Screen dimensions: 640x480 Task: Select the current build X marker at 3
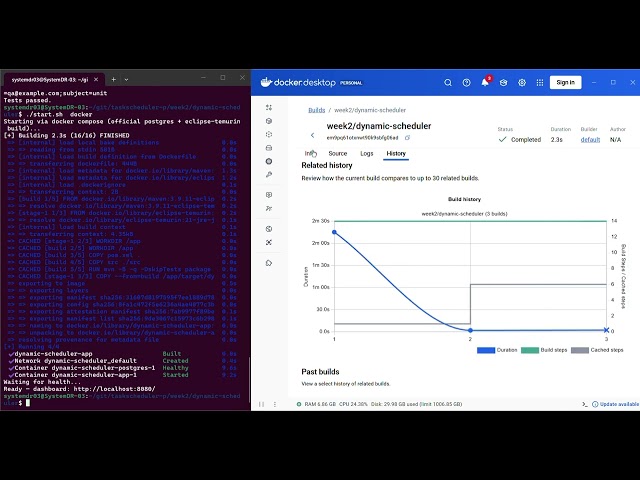coord(606,330)
